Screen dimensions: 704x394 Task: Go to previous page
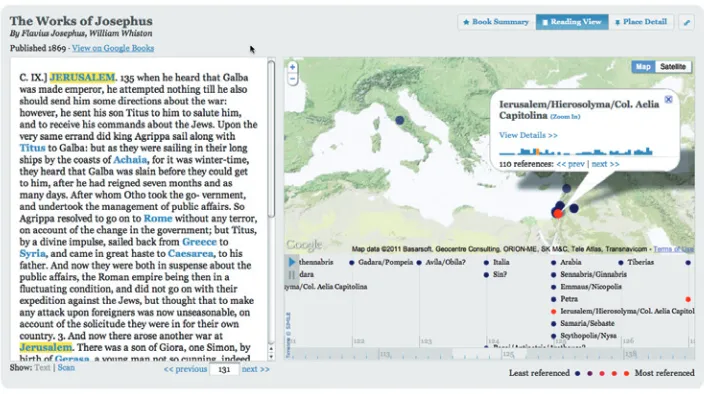[x=185, y=369]
